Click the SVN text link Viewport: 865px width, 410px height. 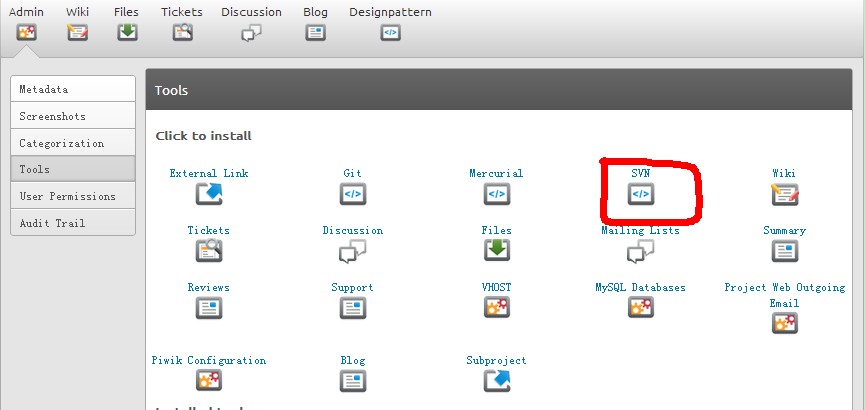click(x=640, y=173)
